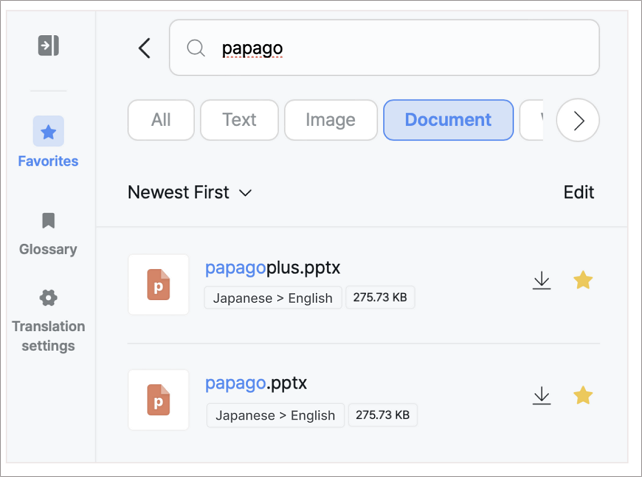Open Translation settings gear
This screenshot has width=642, height=477.
(x=48, y=298)
